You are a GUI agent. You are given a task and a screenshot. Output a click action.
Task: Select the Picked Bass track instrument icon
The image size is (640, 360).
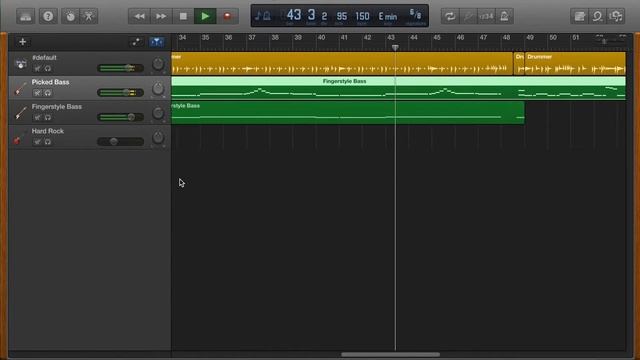(x=20, y=88)
